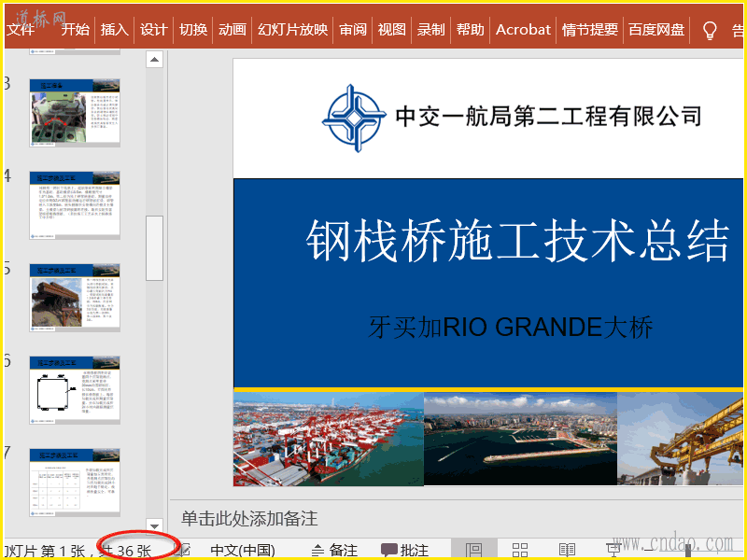The height and width of the screenshot is (560, 747).
Task: Toggle the 备注 notes button
Action: click(334, 551)
